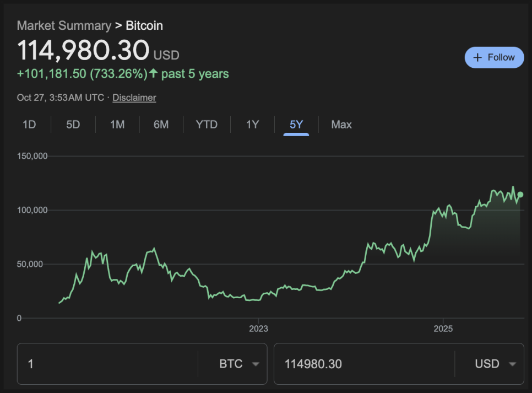Switch to the Max time range
This screenshot has width=532, height=393.
(341, 125)
